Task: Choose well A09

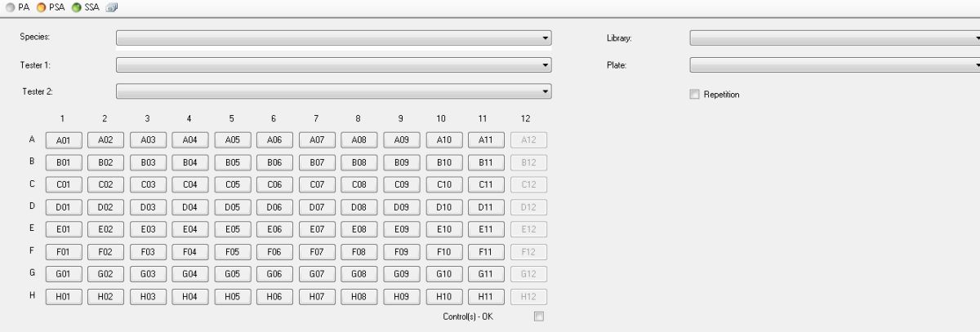Action: click(x=402, y=140)
